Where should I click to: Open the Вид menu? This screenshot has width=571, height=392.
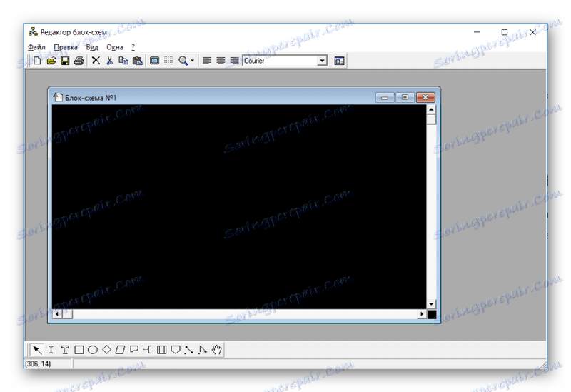(x=92, y=47)
